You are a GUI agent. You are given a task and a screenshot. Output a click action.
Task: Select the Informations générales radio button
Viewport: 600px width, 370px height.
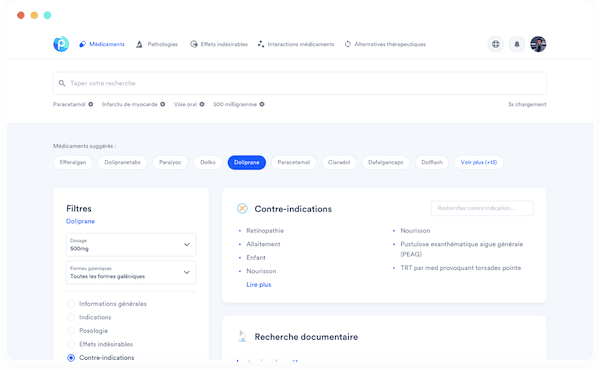[71, 304]
